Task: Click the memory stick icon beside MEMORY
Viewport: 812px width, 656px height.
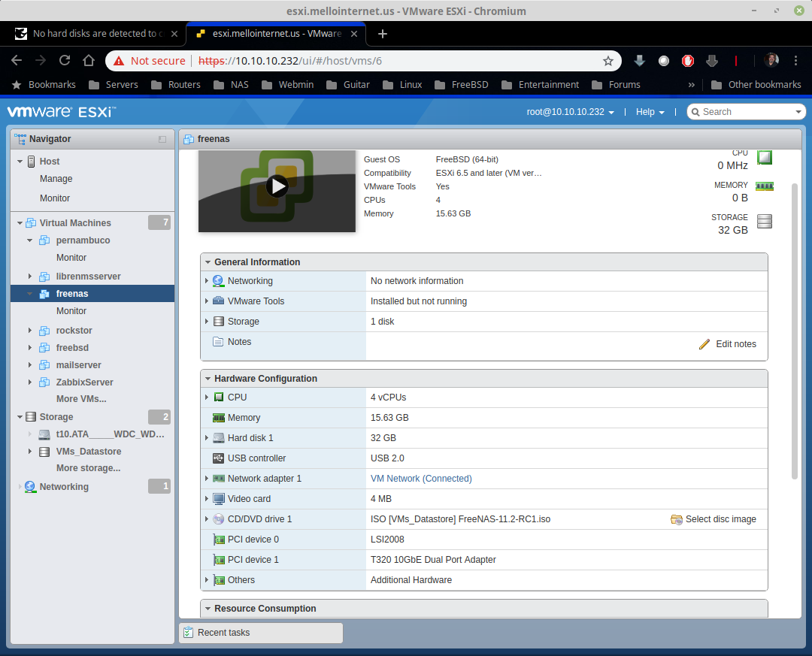Action: click(765, 186)
